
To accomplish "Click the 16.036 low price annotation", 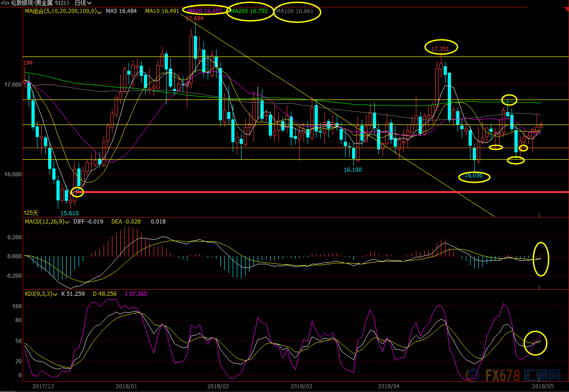I will (x=473, y=176).
